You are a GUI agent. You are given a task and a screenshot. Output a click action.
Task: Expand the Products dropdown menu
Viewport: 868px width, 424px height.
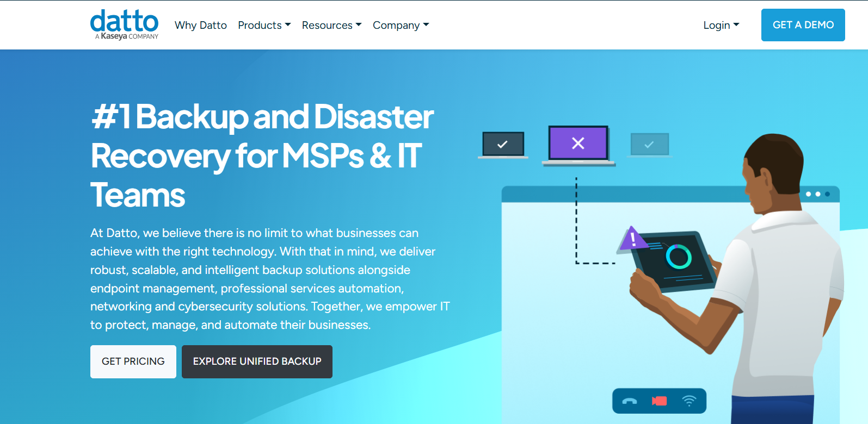[x=264, y=25]
